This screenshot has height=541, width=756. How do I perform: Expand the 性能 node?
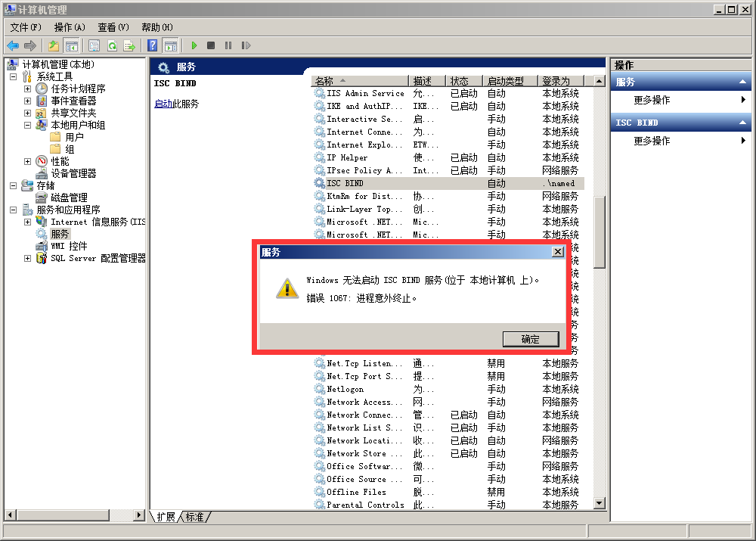27,161
